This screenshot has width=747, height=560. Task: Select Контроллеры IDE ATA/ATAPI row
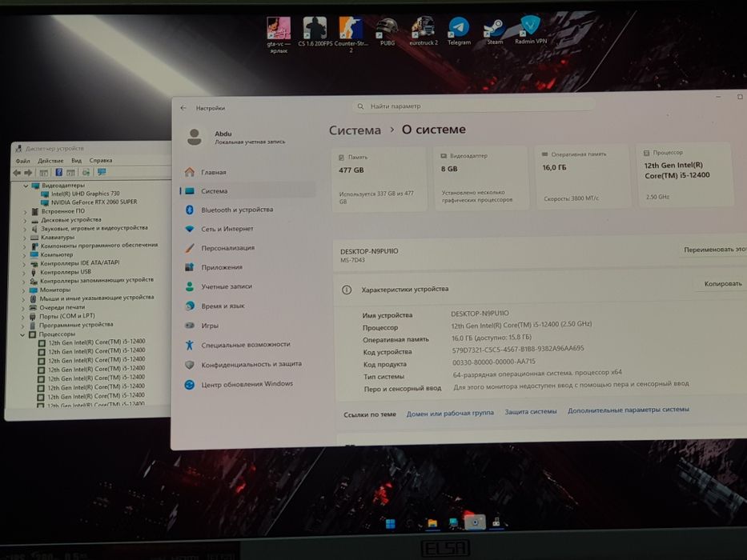[x=79, y=263]
